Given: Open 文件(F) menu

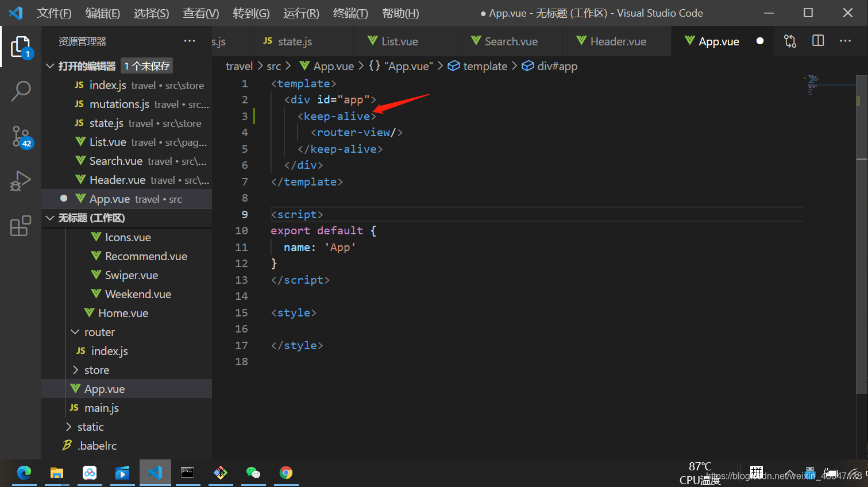Looking at the screenshot, I should (x=55, y=13).
